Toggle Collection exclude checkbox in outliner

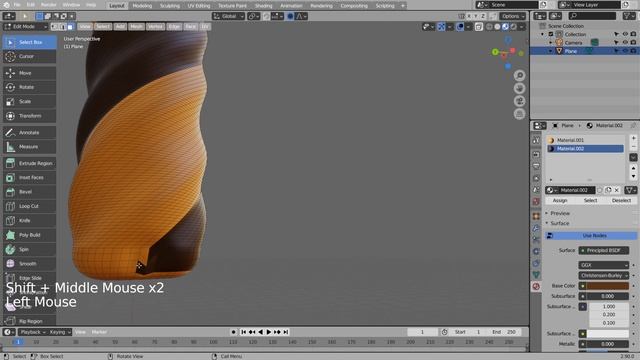pos(551,34)
